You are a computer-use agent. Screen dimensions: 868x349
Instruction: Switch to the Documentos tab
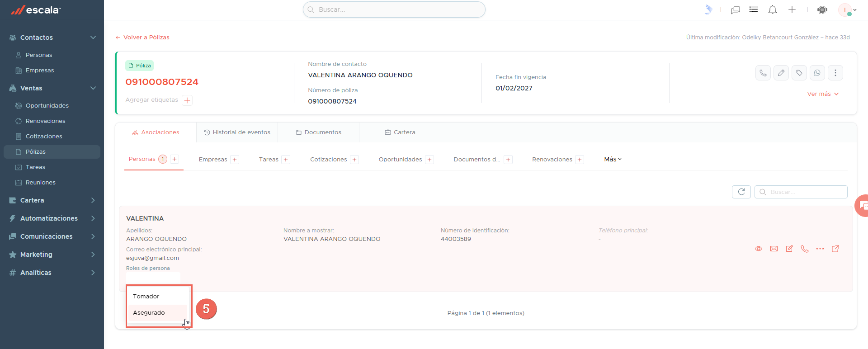click(319, 132)
